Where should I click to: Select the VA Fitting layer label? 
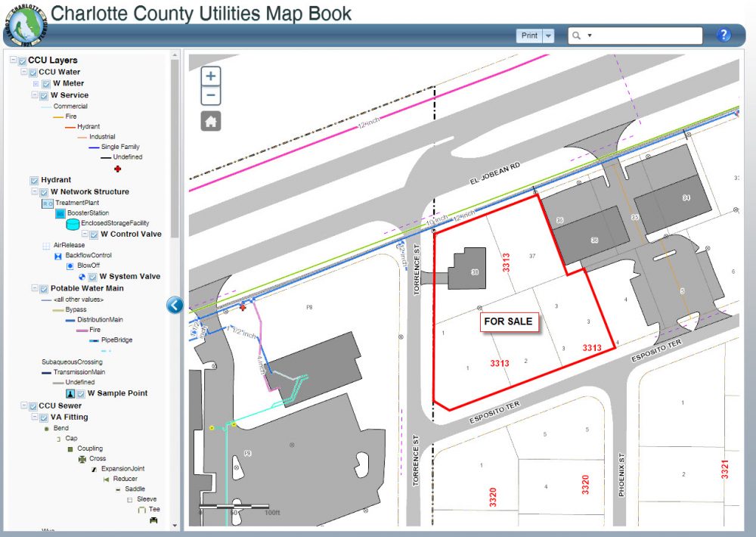tap(69, 417)
